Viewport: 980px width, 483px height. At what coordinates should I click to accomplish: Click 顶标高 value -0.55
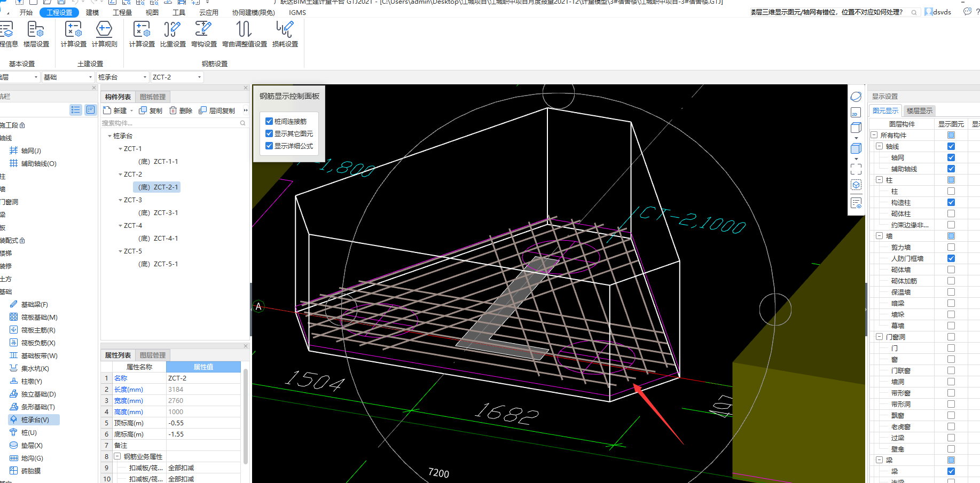tap(203, 423)
